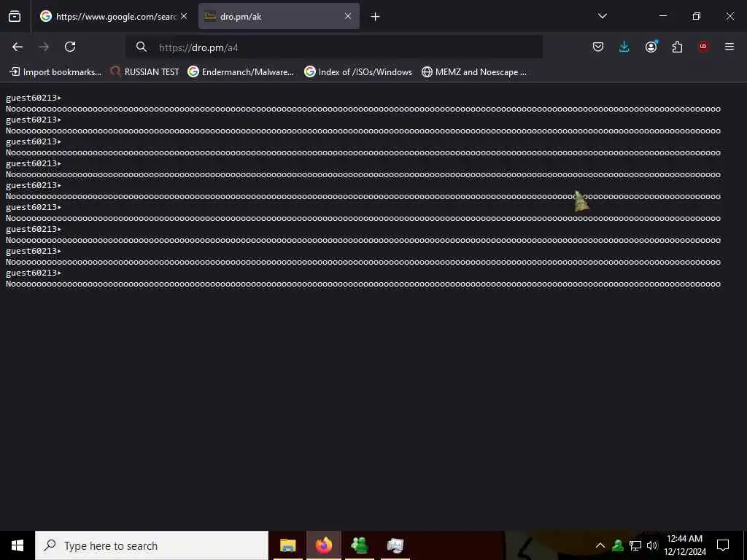Focus the address bar showing dro.pm/a4
Screen dimensions: 747x560
click(x=333, y=47)
